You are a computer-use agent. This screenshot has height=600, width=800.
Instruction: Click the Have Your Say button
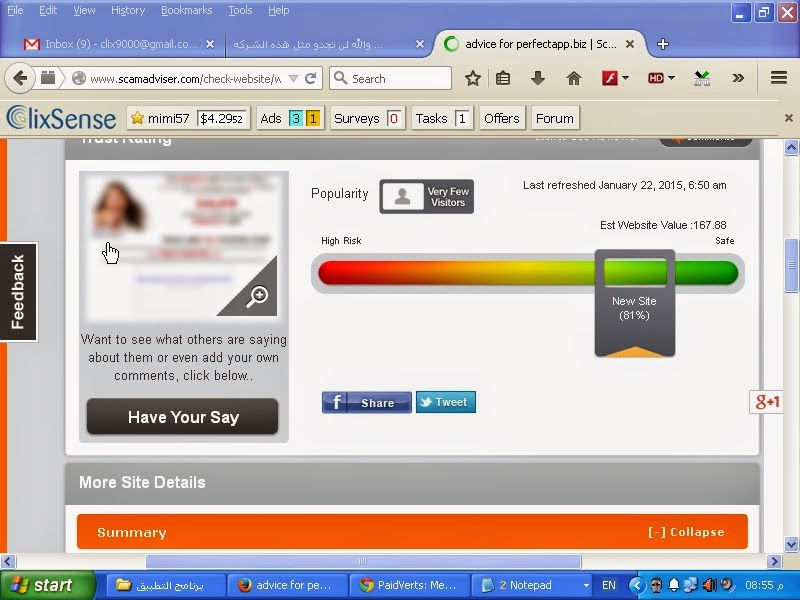[182, 417]
